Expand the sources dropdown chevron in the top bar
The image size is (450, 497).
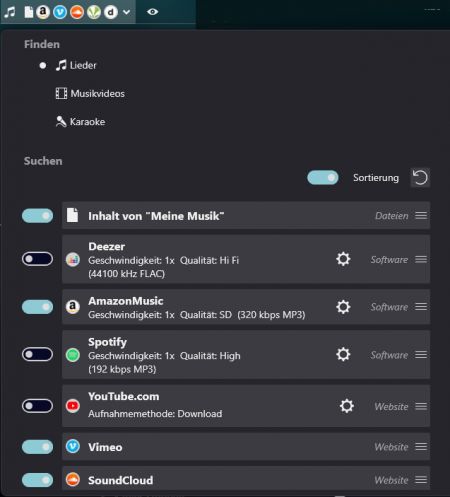[126, 12]
